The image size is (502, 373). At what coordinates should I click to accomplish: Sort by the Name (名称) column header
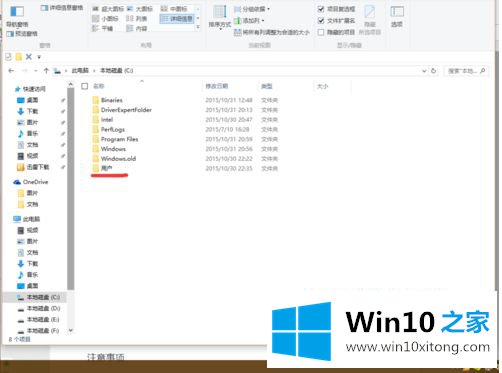coord(99,86)
